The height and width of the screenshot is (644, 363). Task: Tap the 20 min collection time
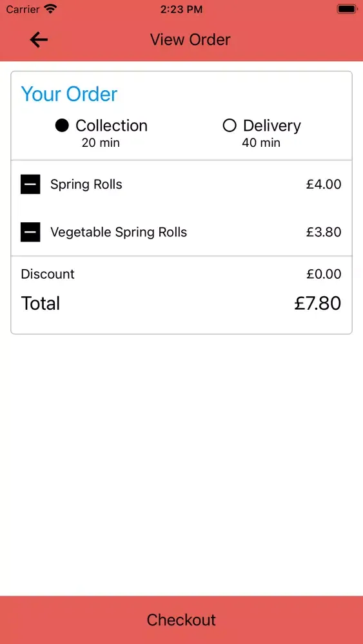click(x=101, y=143)
